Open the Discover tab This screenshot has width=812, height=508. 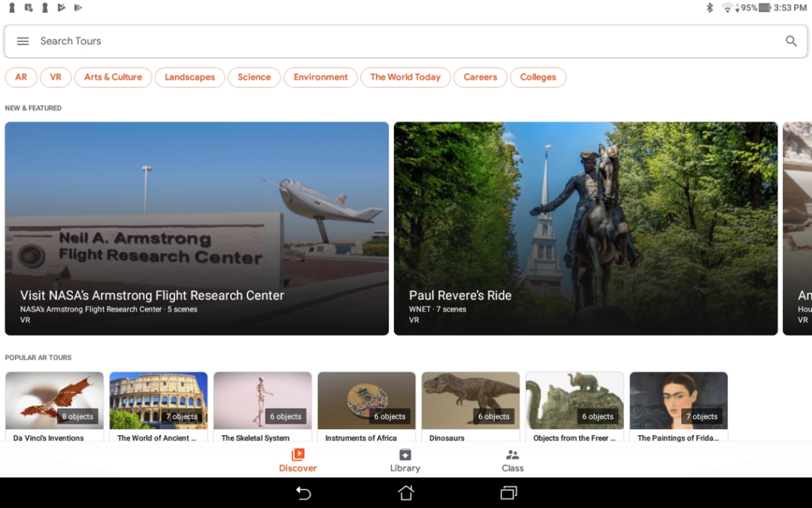pyautogui.click(x=298, y=460)
